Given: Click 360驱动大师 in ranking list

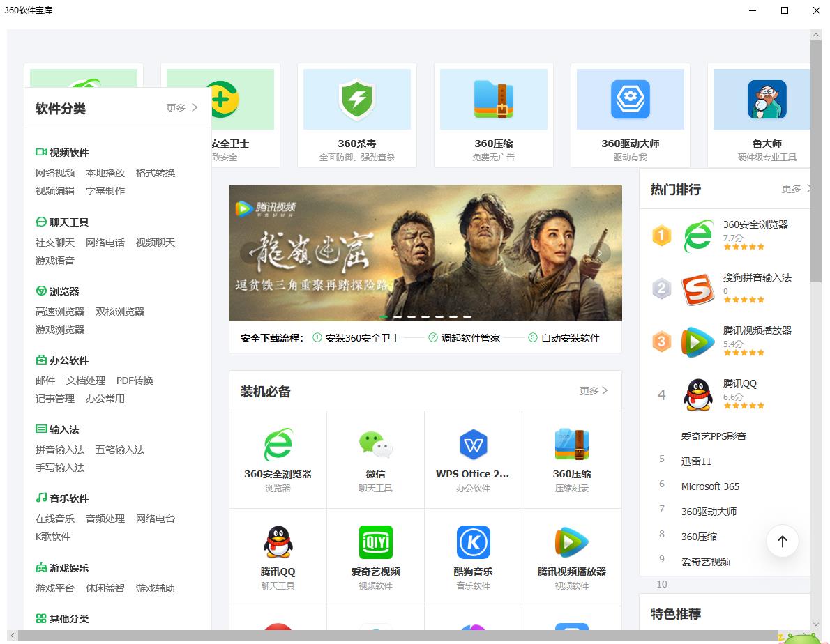Looking at the screenshot, I should pos(709,512).
